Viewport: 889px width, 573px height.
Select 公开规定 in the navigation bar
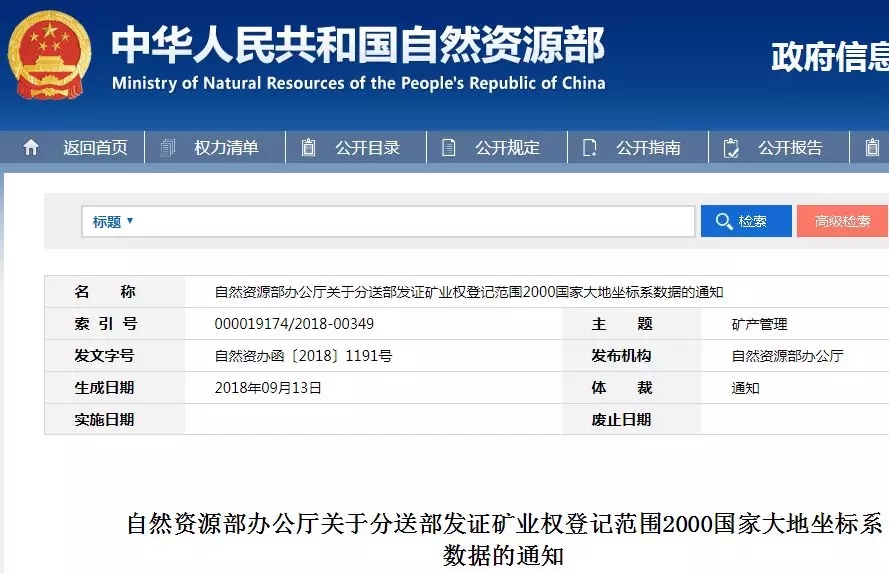pos(507,148)
